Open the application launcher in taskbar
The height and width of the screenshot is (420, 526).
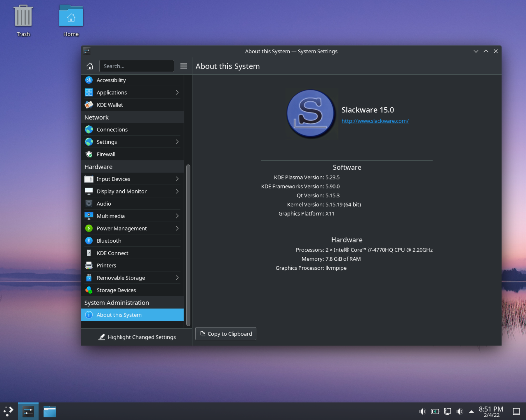pyautogui.click(x=9, y=411)
